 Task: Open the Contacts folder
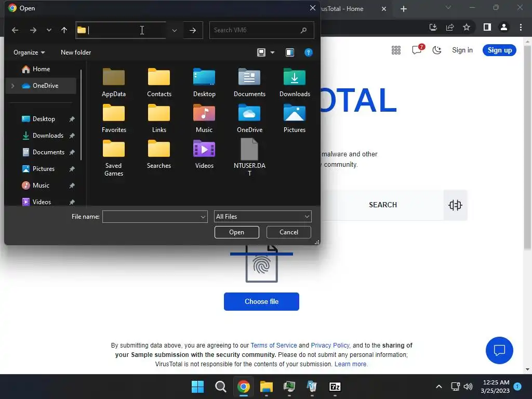[x=159, y=83]
